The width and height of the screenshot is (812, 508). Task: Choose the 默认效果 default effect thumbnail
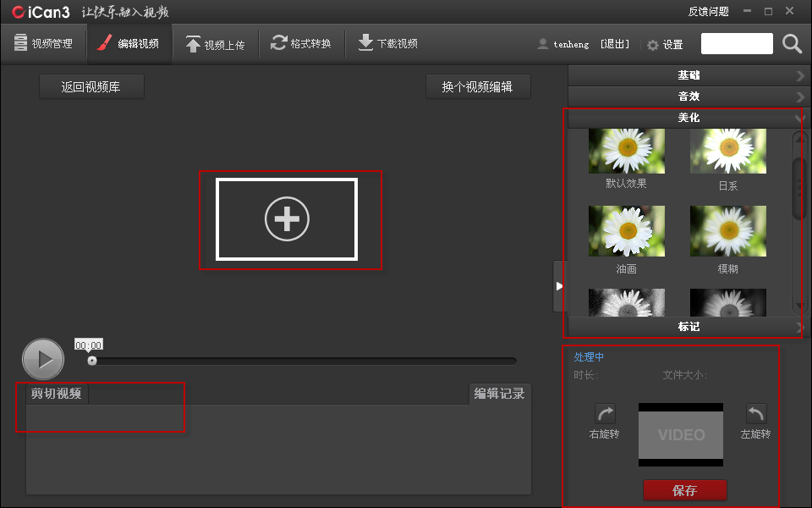627,152
